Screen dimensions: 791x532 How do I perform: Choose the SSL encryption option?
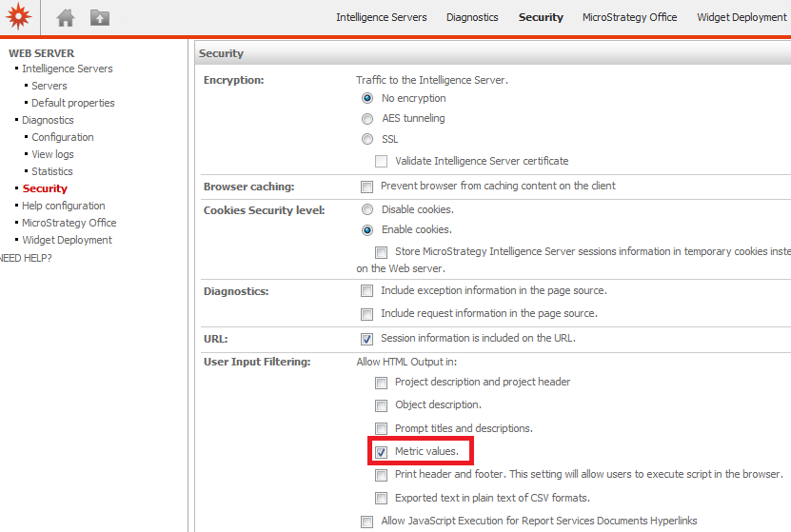[367, 140]
